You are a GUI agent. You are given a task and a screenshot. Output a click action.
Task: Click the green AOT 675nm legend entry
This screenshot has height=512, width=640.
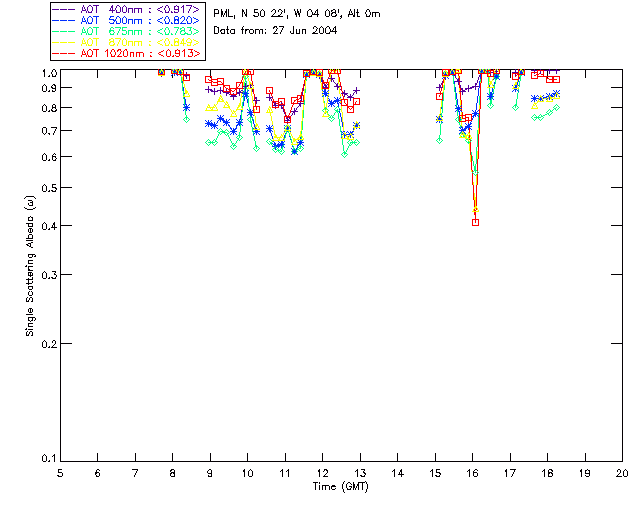(127, 31)
